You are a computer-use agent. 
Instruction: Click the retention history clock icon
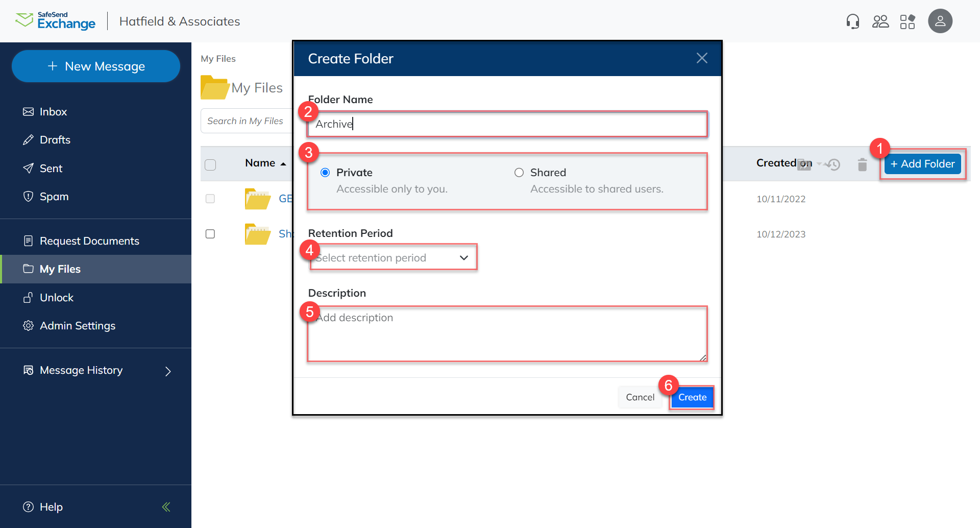coord(833,164)
